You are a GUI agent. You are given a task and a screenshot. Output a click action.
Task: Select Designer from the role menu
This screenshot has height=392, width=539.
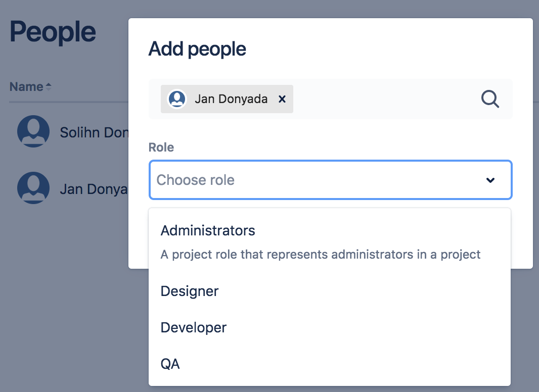point(189,291)
